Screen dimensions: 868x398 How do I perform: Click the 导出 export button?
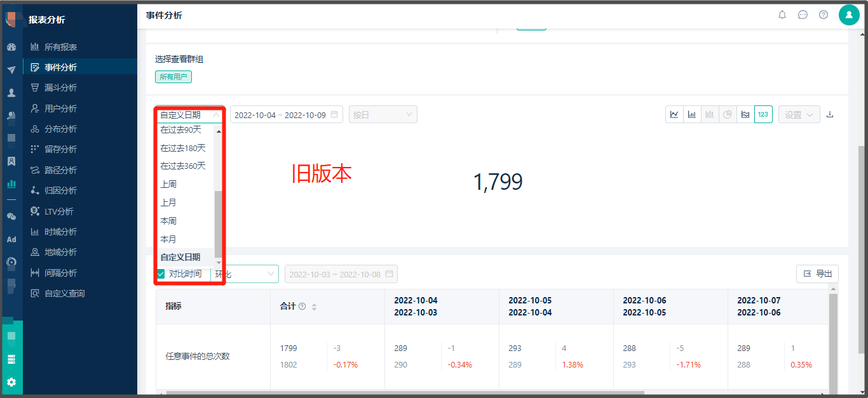[x=817, y=274]
